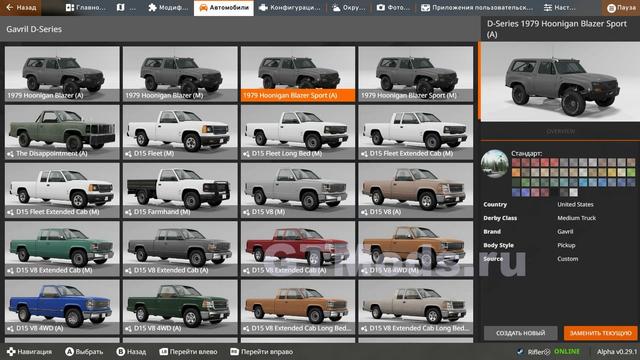
Task: Click the United States country value
Action: pos(575,204)
